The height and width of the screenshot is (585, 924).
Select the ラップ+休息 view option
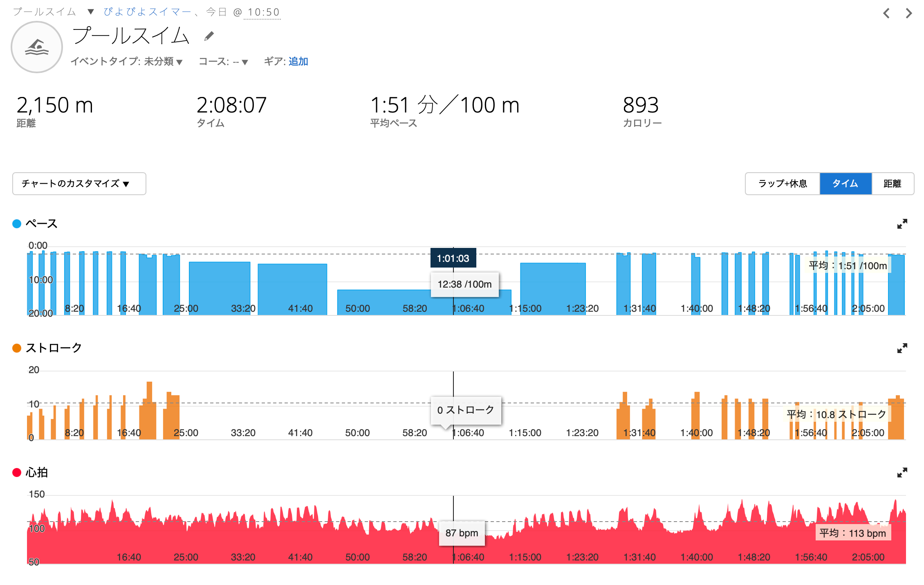click(783, 184)
